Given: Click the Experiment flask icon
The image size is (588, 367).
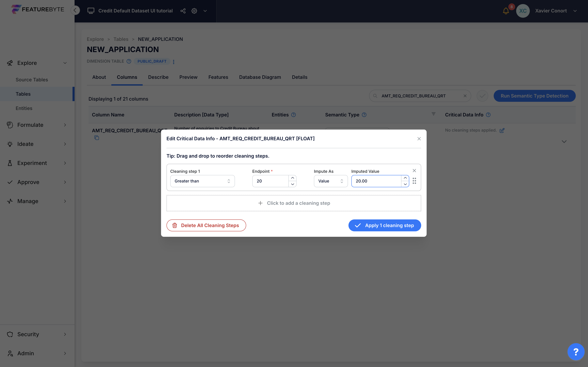Looking at the screenshot, I should coord(10,163).
